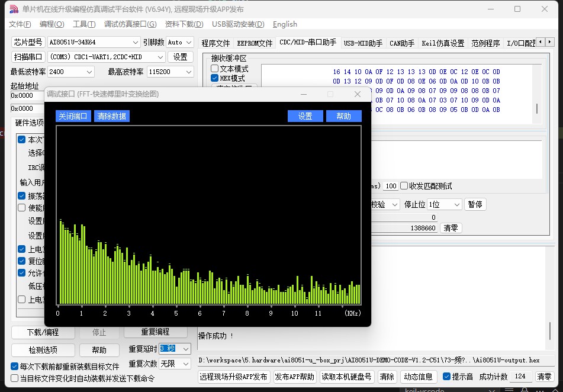Toggle the 收发匹配测试 checkbox

(404, 186)
